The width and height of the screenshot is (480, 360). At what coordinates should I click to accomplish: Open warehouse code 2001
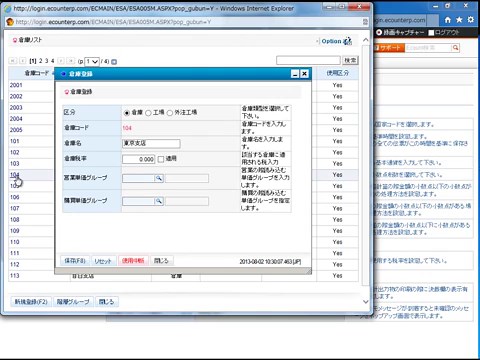pyautogui.click(x=16, y=85)
